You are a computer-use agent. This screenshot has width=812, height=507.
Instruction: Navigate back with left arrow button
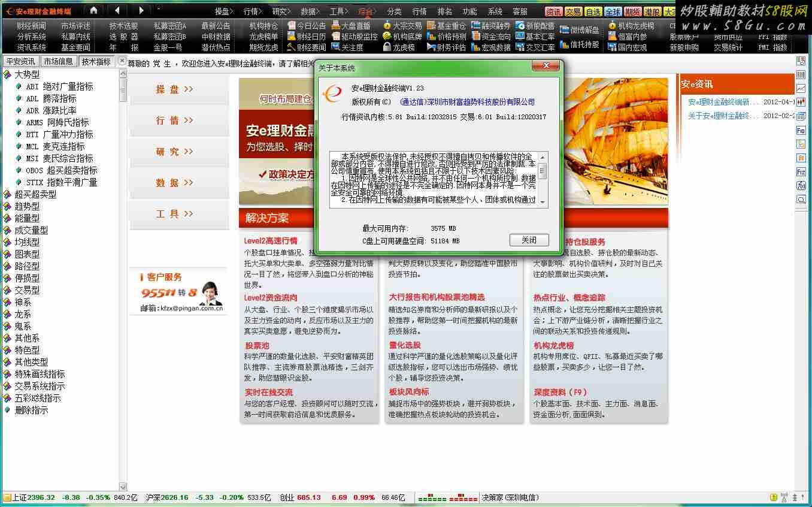click(117, 10)
